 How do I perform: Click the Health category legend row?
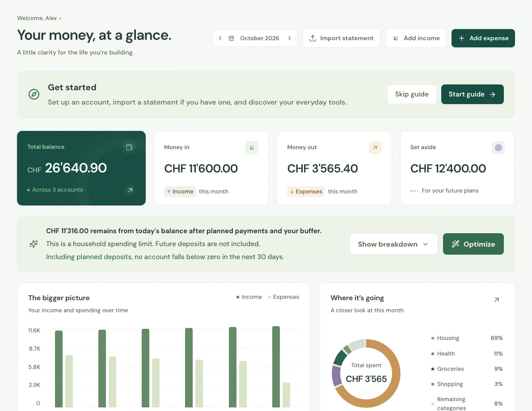467,354
